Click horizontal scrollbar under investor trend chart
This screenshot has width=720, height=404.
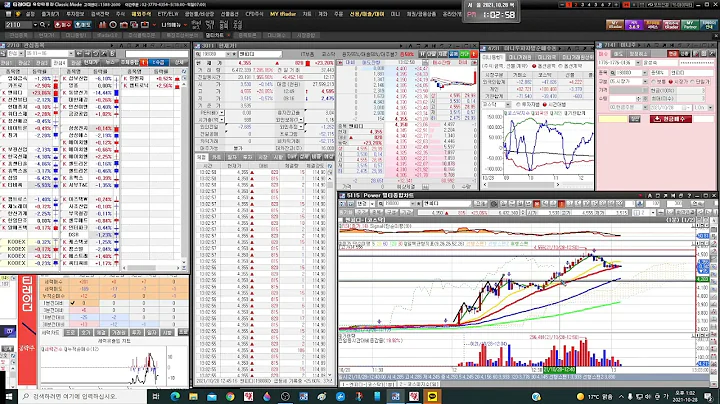[522, 185]
